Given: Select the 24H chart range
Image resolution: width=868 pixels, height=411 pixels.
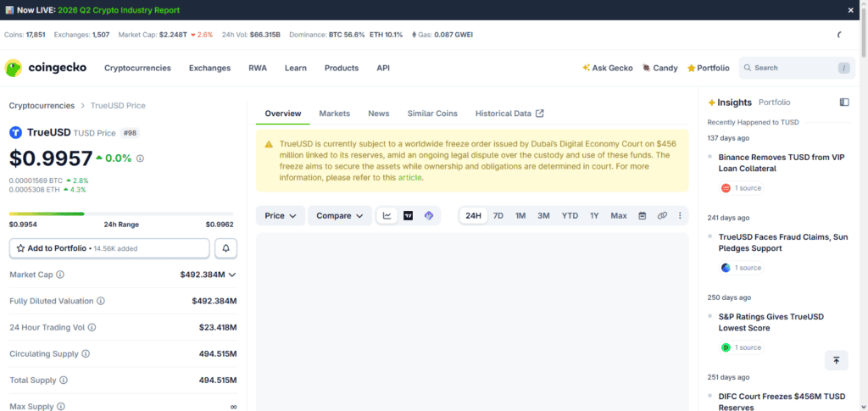Looking at the screenshot, I should [473, 216].
